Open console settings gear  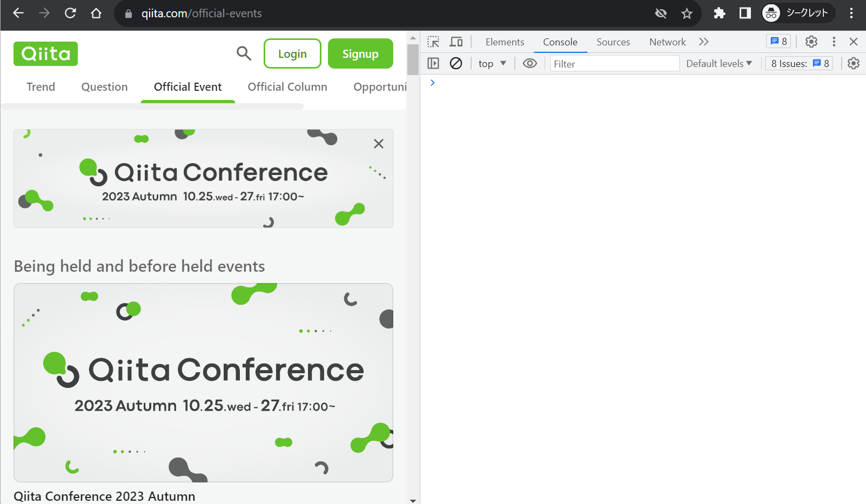854,63
